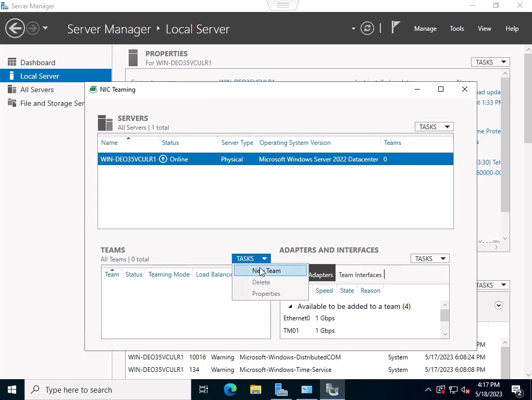Click the taskbar search box
This screenshot has width=532, height=400.
click(x=108, y=390)
